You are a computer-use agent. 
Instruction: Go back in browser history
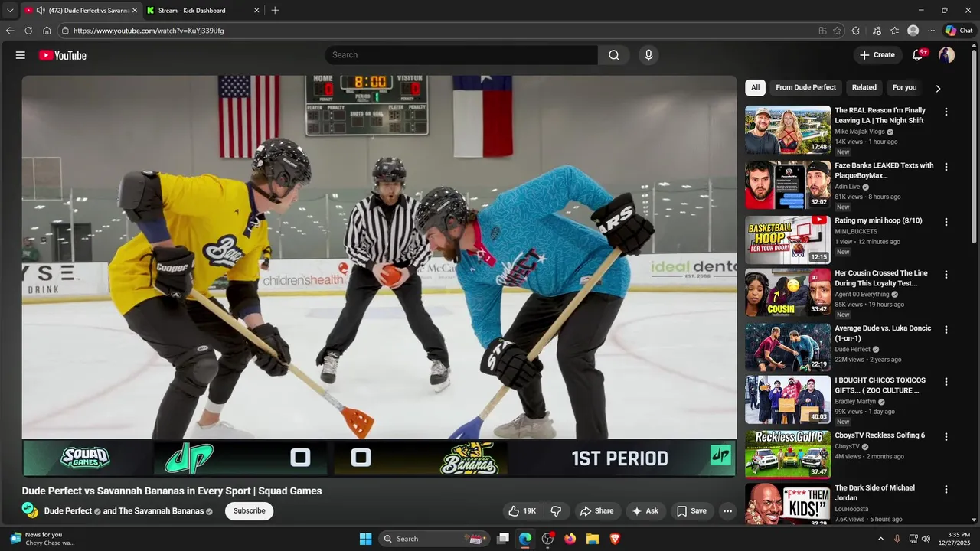(10, 31)
